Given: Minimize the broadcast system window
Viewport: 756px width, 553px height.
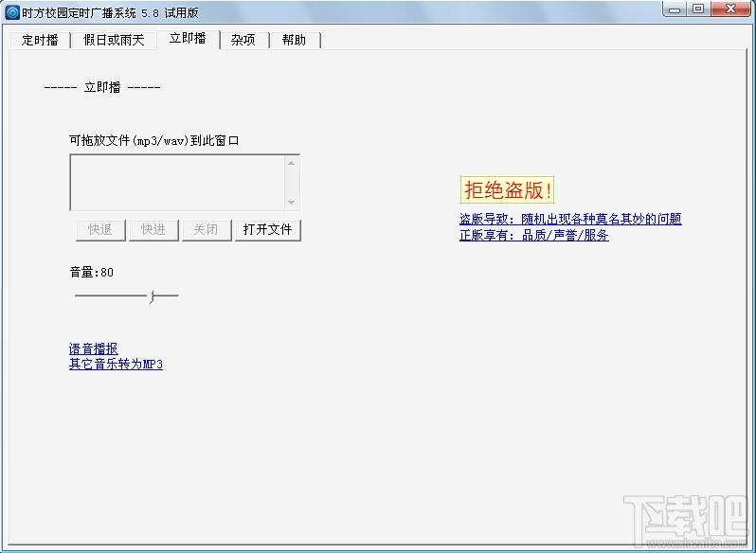Looking at the screenshot, I should (x=675, y=9).
